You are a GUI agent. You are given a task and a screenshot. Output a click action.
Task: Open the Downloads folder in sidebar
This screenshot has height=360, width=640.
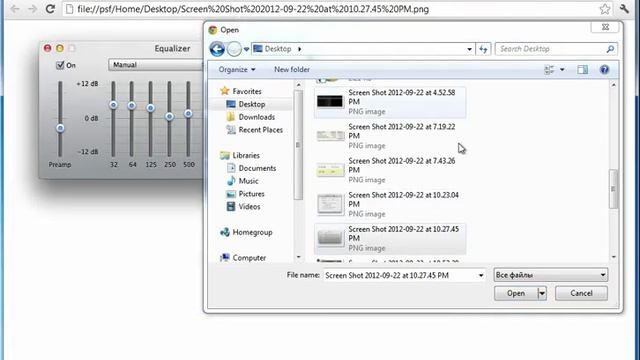(x=256, y=117)
